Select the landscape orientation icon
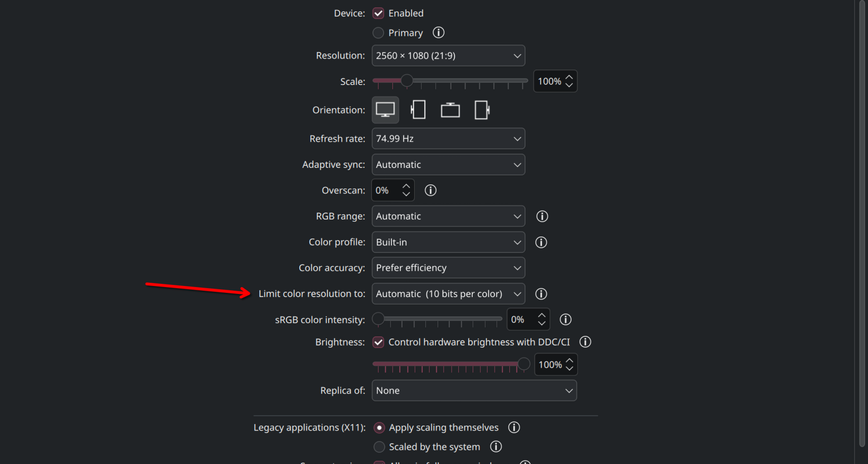868x464 pixels. (385, 110)
